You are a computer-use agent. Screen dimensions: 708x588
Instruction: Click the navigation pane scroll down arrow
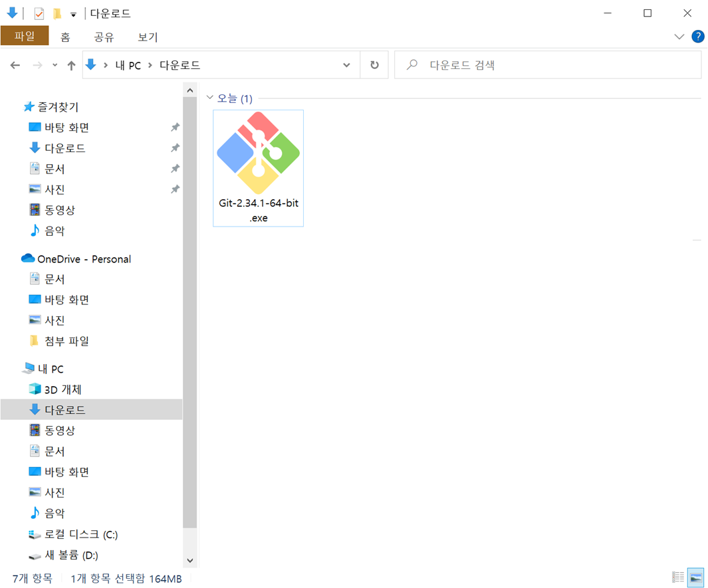[x=190, y=561]
